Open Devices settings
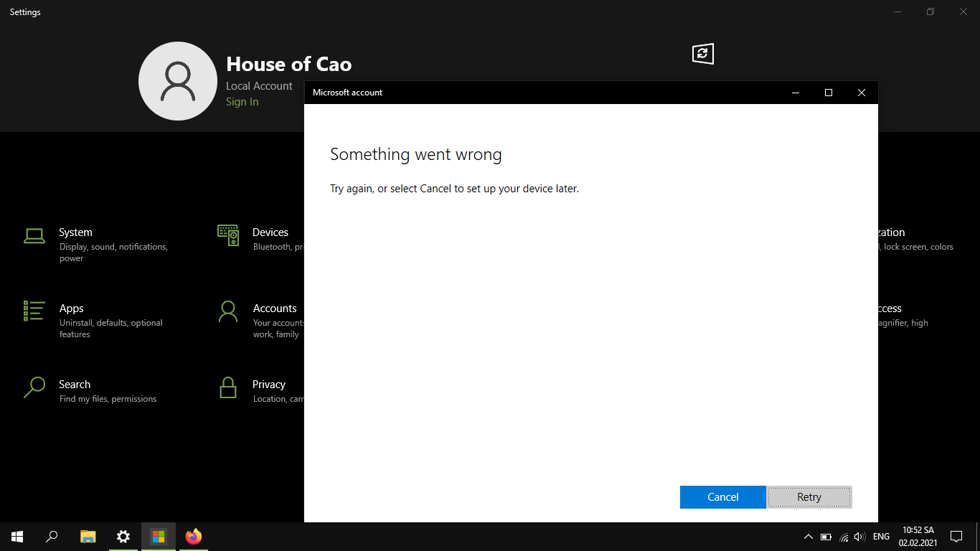The width and height of the screenshot is (980, 551). point(270,232)
